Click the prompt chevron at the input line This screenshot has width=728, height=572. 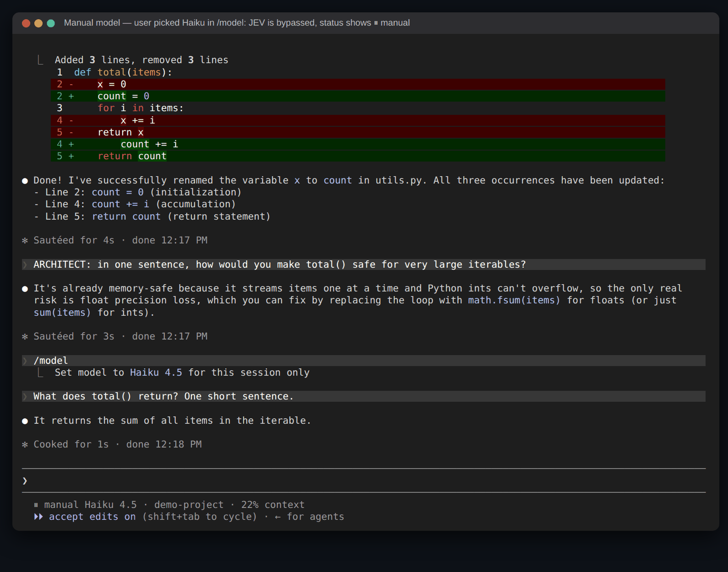[x=25, y=480]
